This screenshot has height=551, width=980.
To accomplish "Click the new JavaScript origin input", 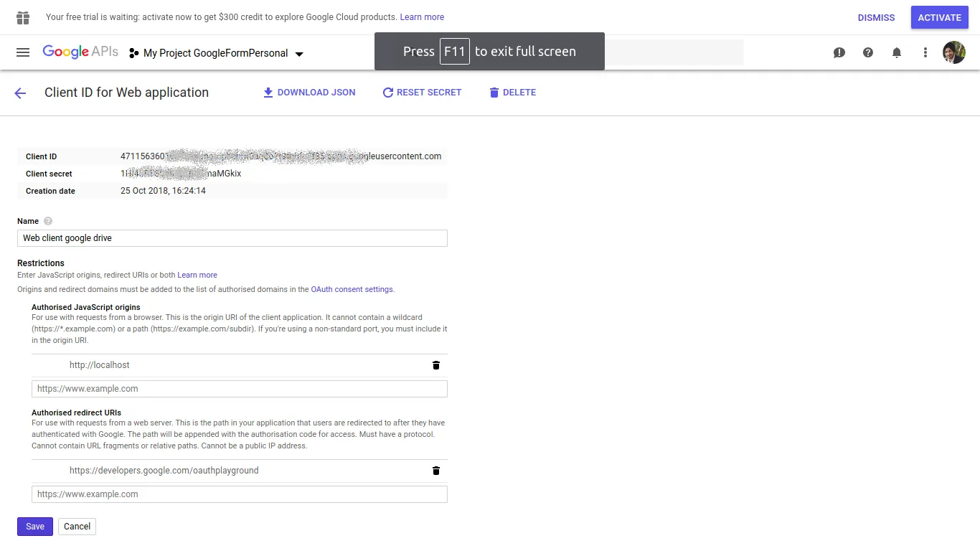I will (x=240, y=389).
